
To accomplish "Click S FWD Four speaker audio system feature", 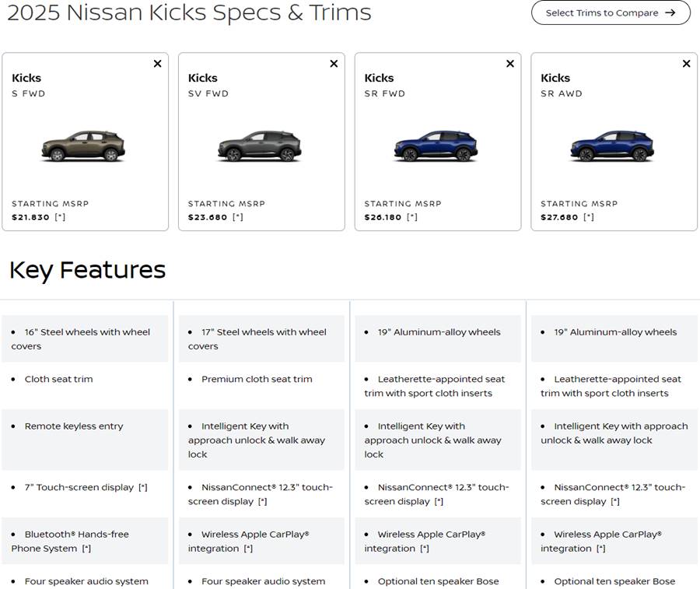I will click(x=86, y=581).
